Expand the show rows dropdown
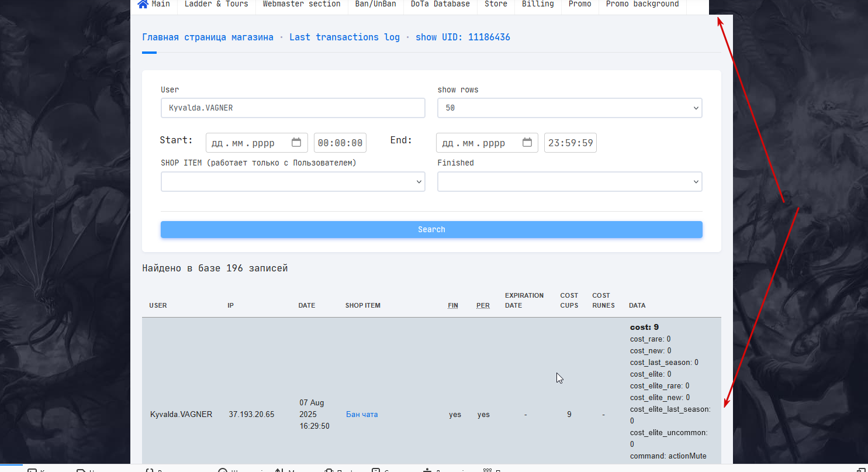The image size is (868, 472). [570, 108]
